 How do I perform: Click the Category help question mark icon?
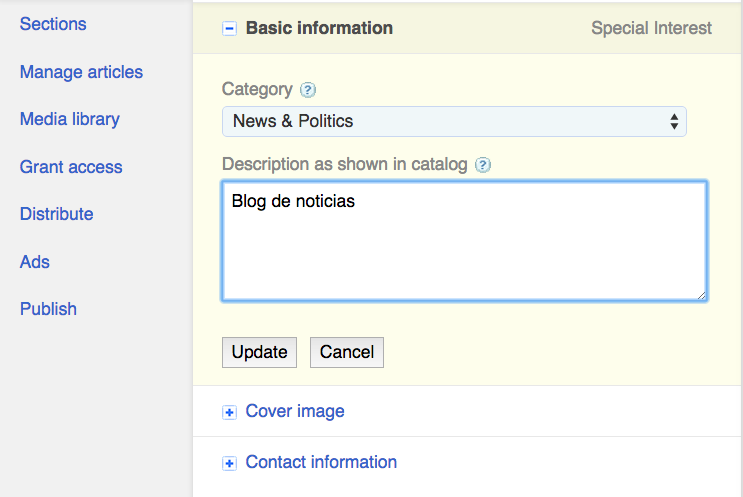click(308, 90)
